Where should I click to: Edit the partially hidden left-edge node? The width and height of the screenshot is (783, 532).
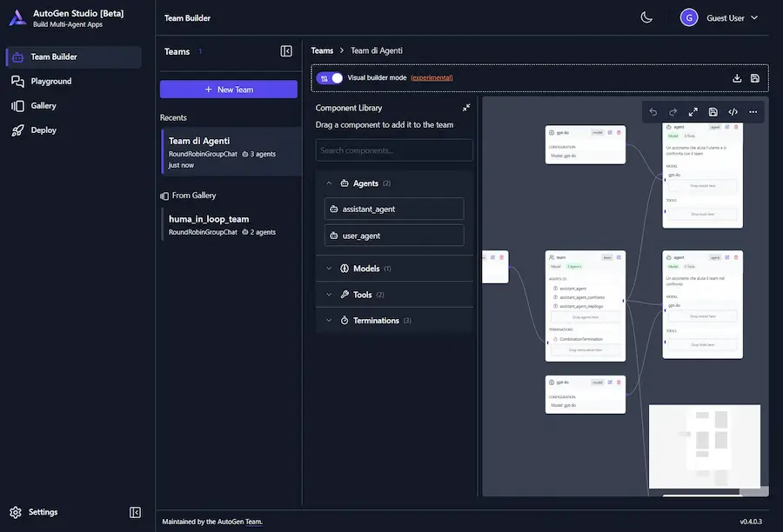(493, 257)
